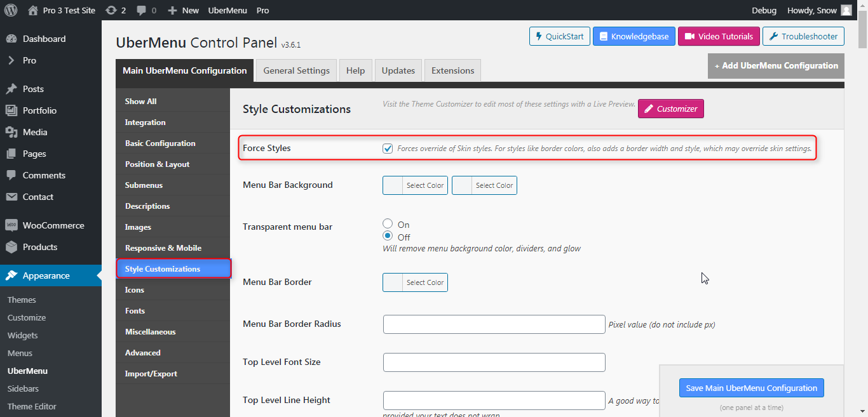868x417 pixels.
Task: Toggle the Force Styles checkbox
Action: [x=388, y=149]
